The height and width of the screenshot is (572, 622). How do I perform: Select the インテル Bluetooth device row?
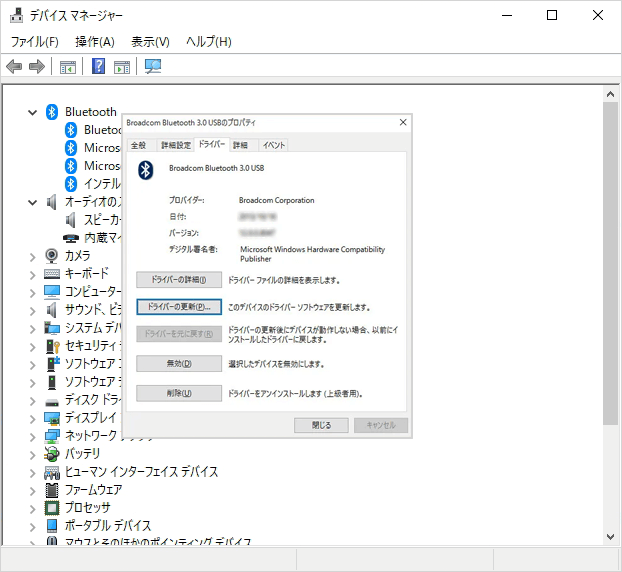click(x=93, y=184)
